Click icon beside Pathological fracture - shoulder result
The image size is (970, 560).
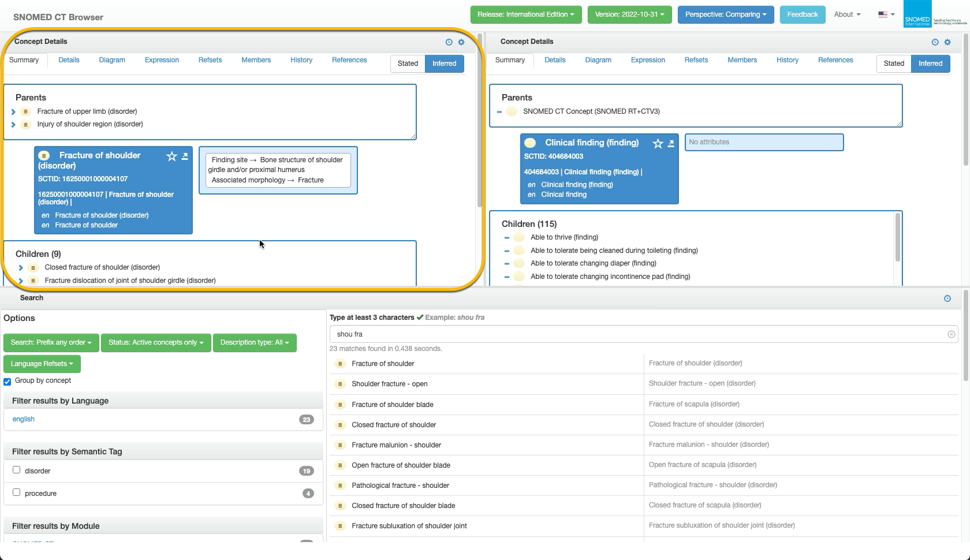[x=340, y=486]
